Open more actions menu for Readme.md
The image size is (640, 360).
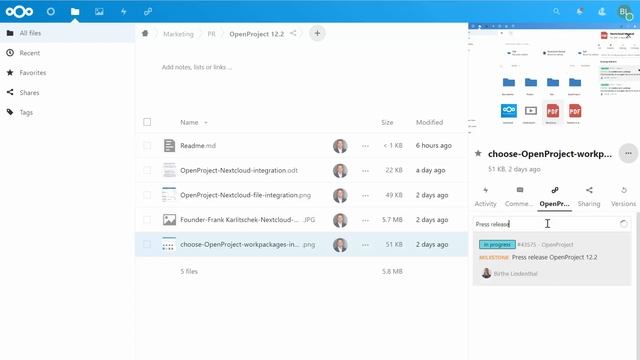pyautogui.click(x=365, y=146)
